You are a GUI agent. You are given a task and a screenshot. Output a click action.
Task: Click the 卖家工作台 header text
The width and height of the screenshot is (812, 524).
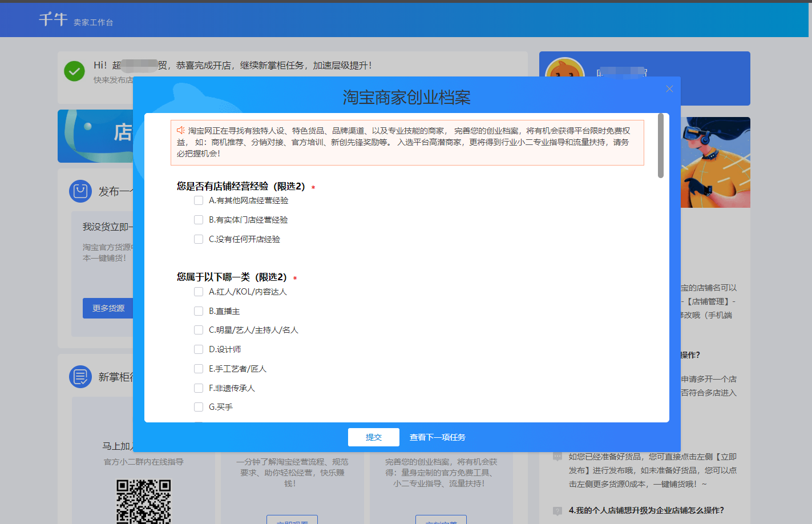[x=94, y=22]
